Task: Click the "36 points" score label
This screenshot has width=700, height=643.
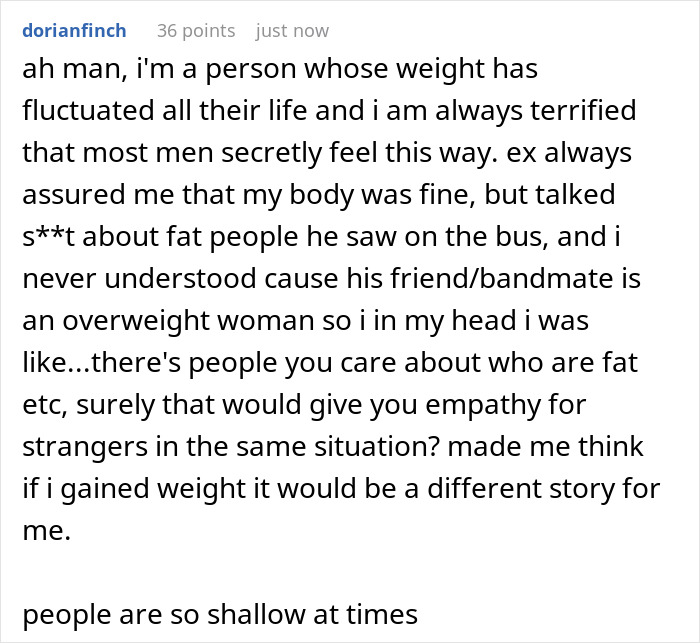Action: click(x=195, y=31)
